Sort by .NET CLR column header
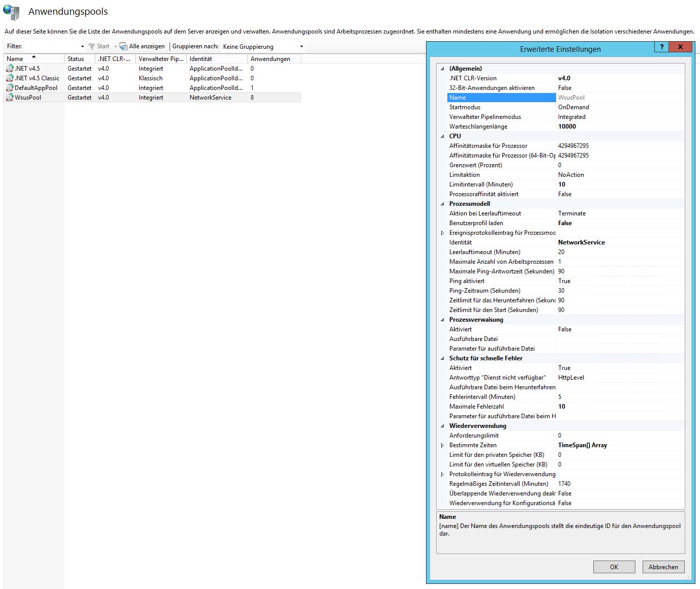Screen dimensions: 700x589 click(x=115, y=58)
